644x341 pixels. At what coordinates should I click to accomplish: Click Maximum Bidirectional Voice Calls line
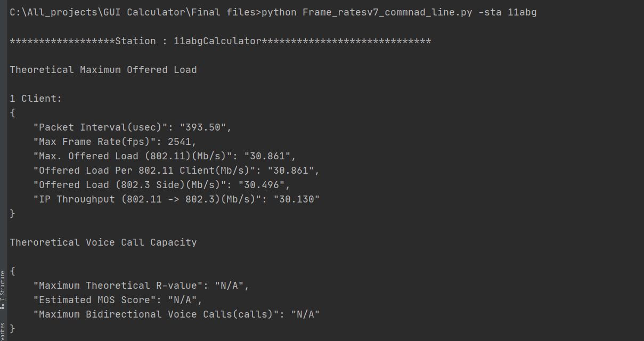(x=176, y=314)
